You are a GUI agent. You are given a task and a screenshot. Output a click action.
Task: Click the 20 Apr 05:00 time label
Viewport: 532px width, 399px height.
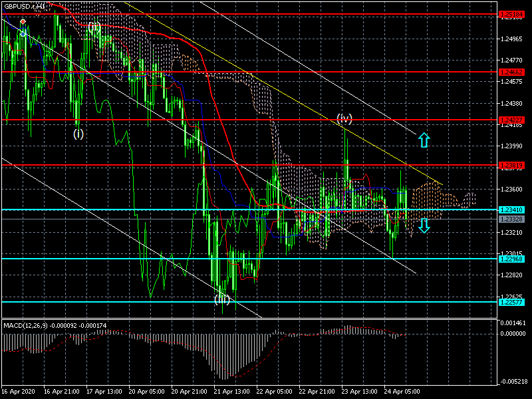click(146, 392)
